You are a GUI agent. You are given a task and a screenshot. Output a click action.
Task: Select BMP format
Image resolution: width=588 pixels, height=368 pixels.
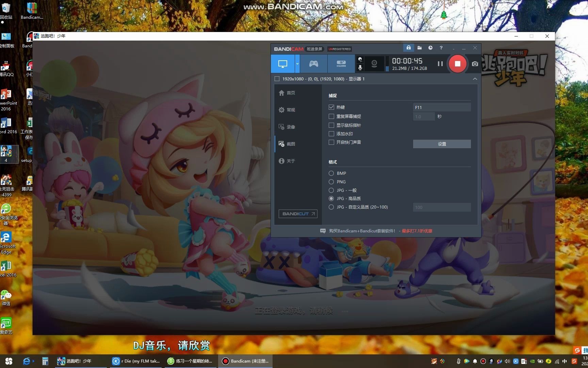(x=331, y=173)
